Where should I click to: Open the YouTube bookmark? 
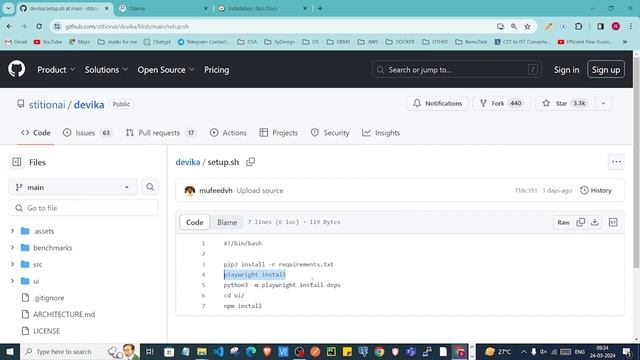[x=48, y=42]
